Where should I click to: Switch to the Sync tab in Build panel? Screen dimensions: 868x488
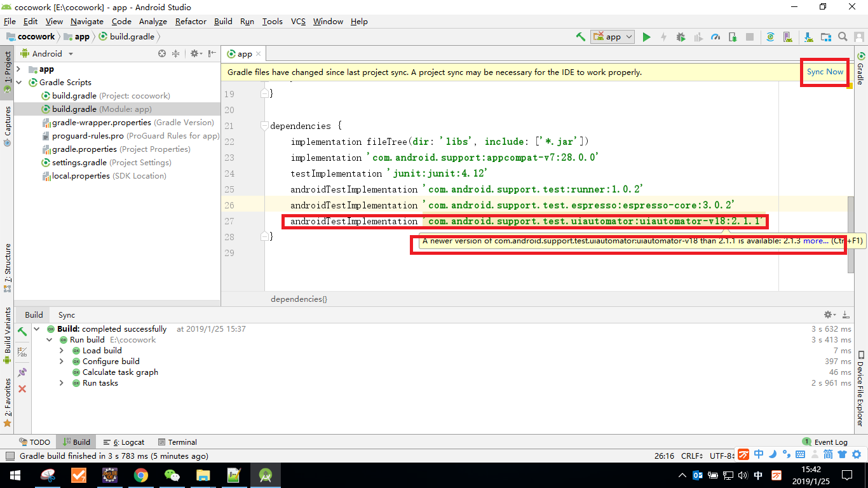(x=67, y=315)
